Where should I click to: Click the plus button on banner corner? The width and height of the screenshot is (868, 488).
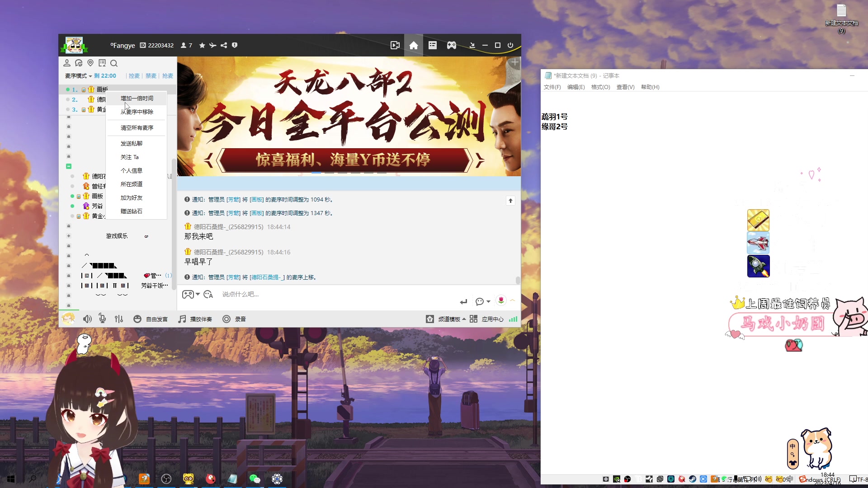point(514,62)
